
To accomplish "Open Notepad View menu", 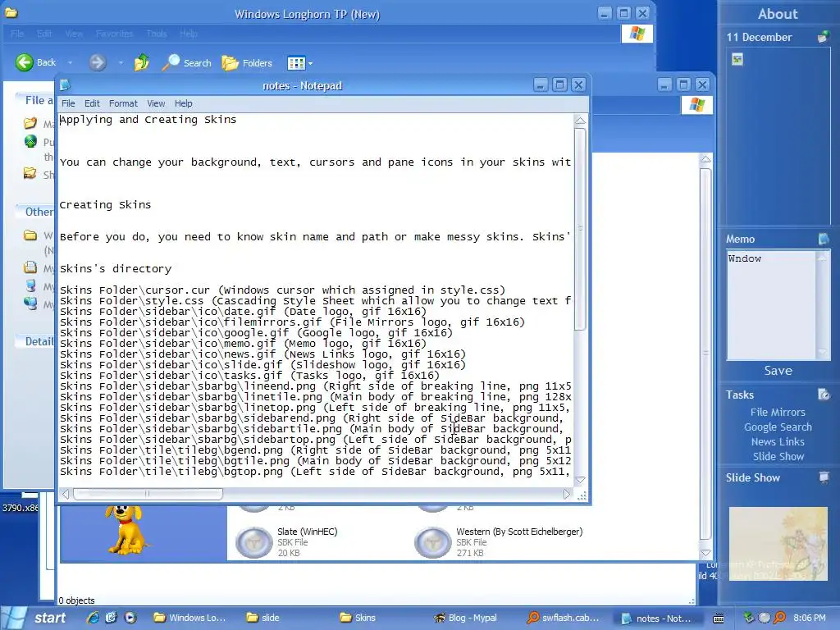I will coord(156,103).
